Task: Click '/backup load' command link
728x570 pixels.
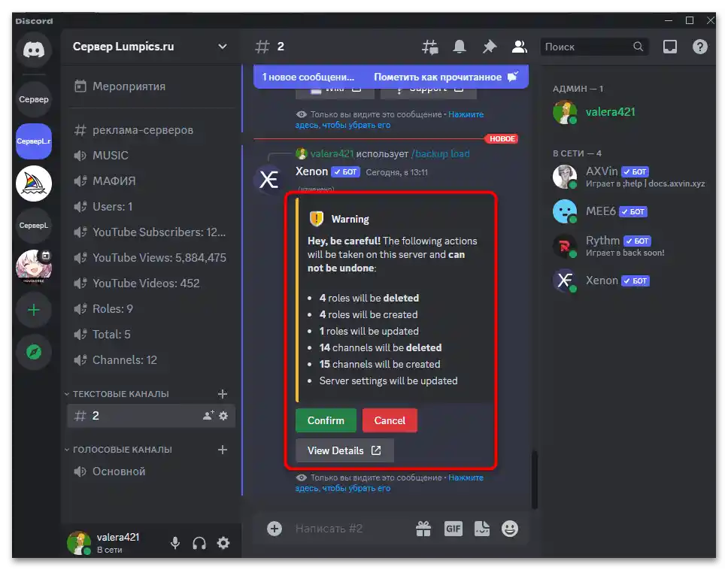Action: [440, 153]
